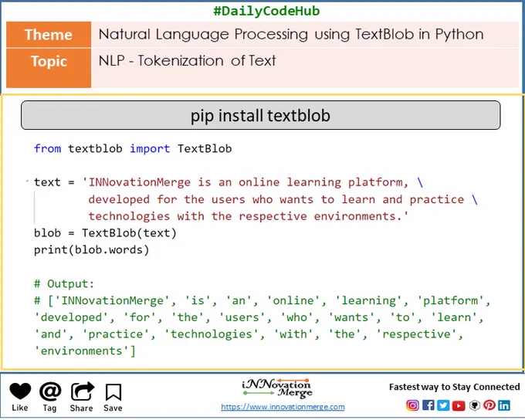Viewport: 525px width, 420px height.
Task: Click the 'pip install textblob' box
Action: point(260,115)
